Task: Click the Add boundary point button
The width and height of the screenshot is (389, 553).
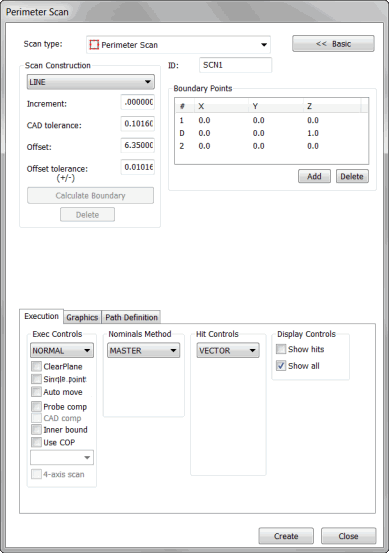Action: 314,176
